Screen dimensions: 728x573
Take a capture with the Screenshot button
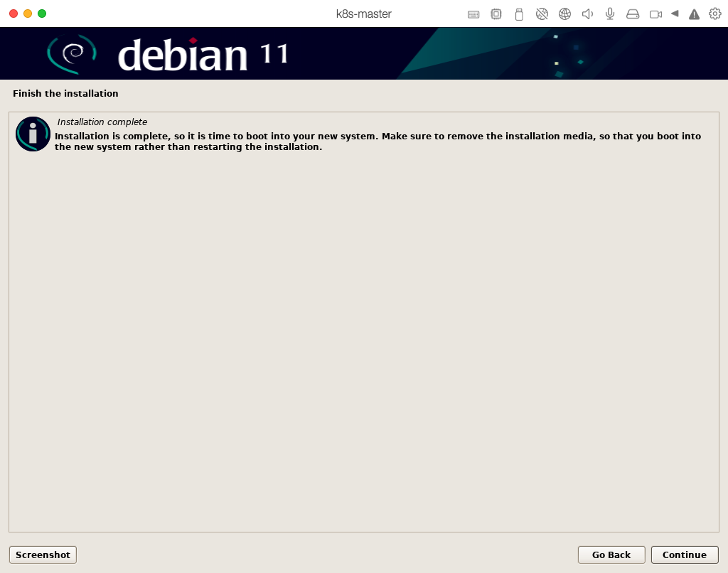43,555
